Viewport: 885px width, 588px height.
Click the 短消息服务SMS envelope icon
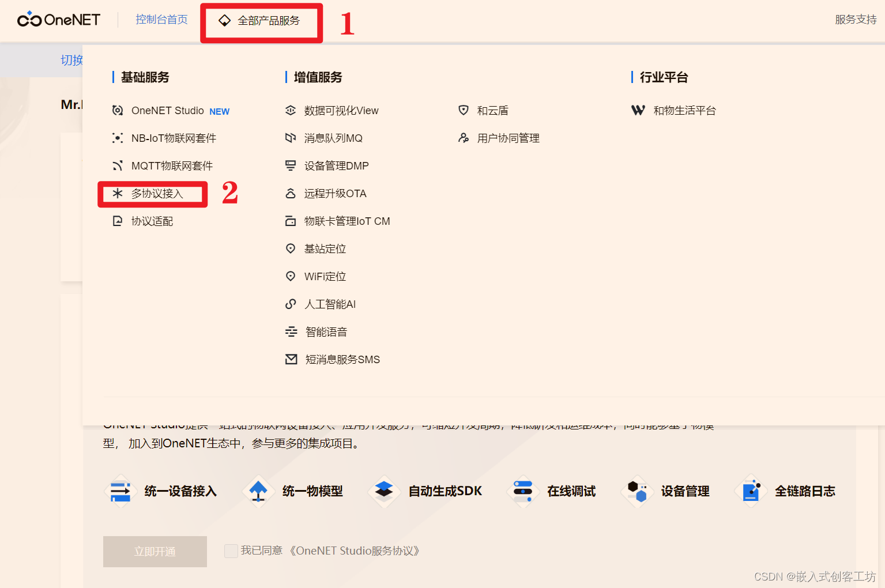tap(291, 359)
